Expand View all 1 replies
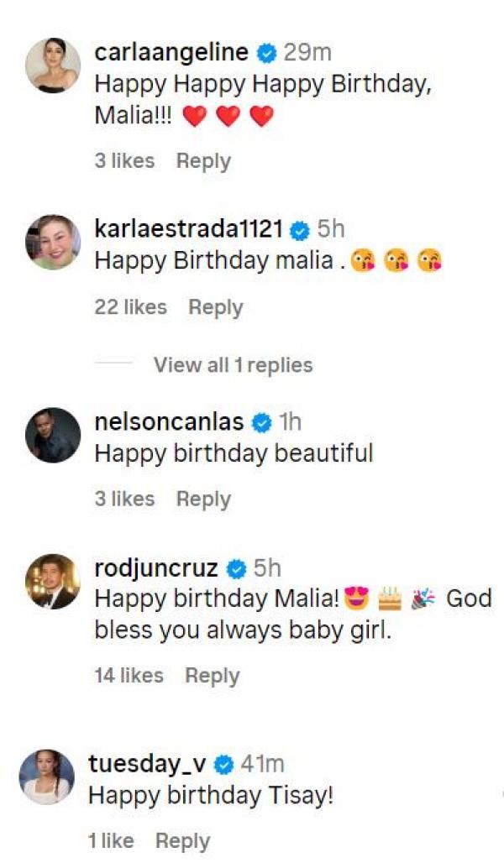 pos(233,365)
